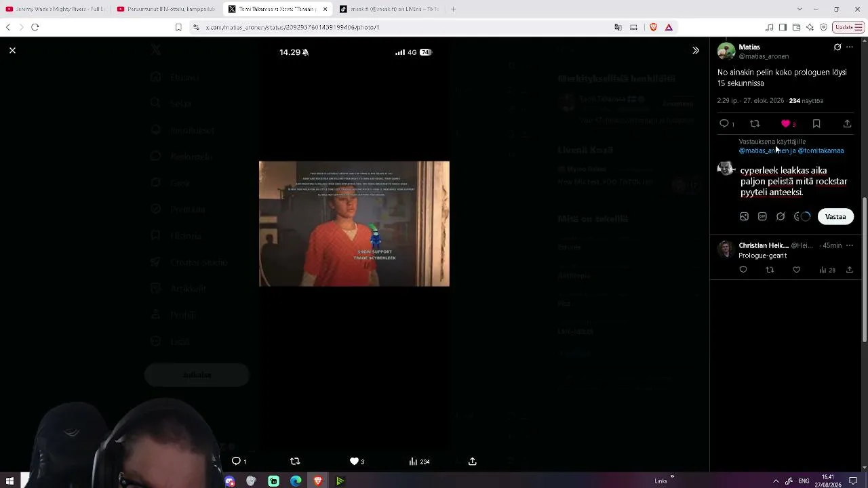Open the @matias_aronen handle under Matias
Image resolution: width=868 pixels, height=488 pixels.
[x=764, y=56]
